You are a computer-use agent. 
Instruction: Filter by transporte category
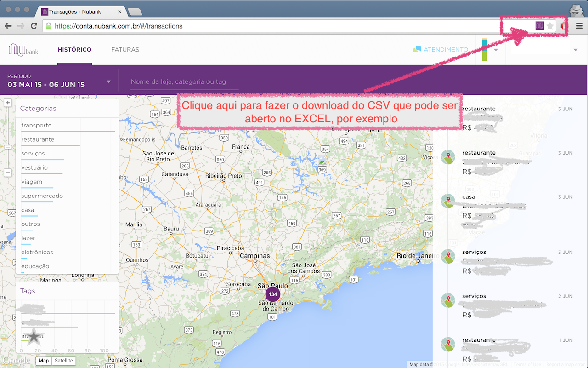[36, 125]
